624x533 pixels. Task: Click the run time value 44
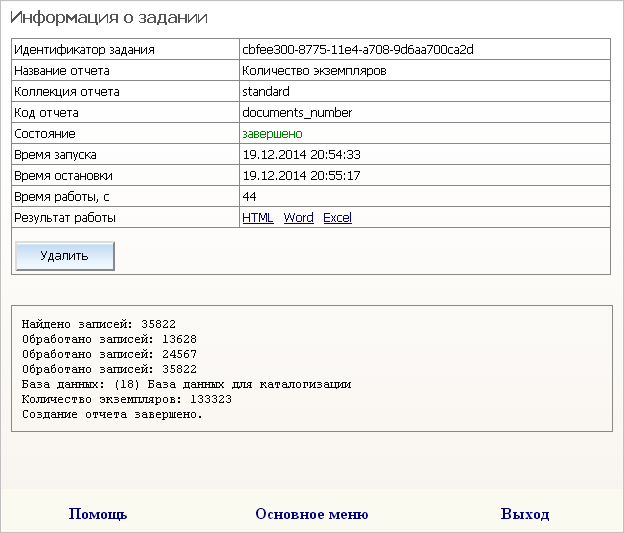tap(250, 197)
